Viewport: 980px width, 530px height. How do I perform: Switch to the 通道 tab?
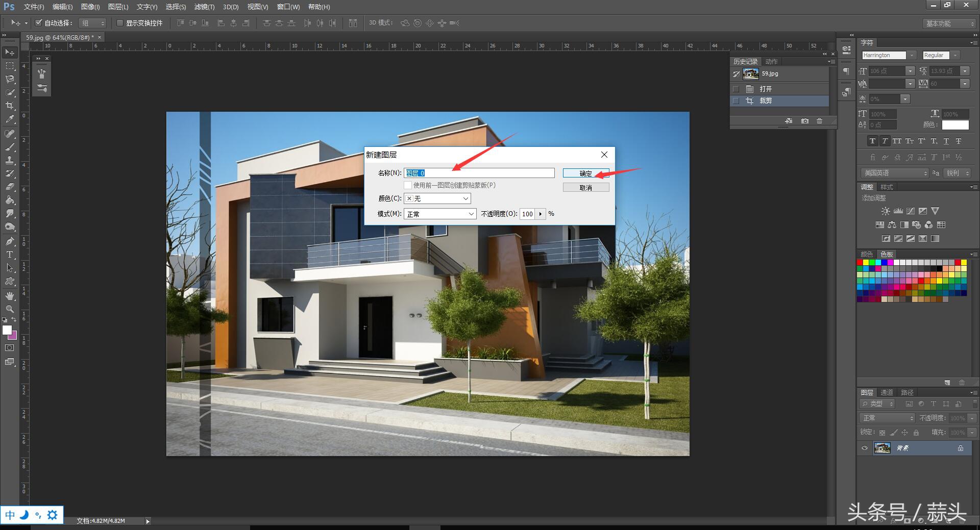[x=887, y=392]
